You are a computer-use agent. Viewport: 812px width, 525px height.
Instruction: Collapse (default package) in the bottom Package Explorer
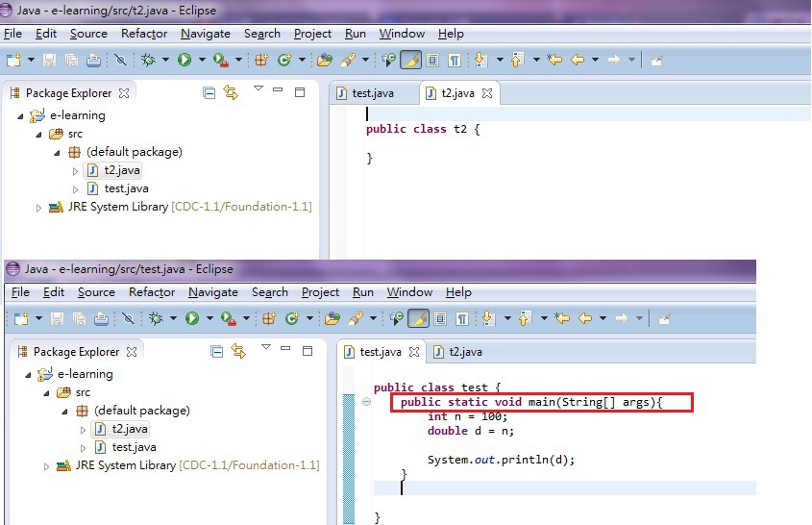(64, 412)
